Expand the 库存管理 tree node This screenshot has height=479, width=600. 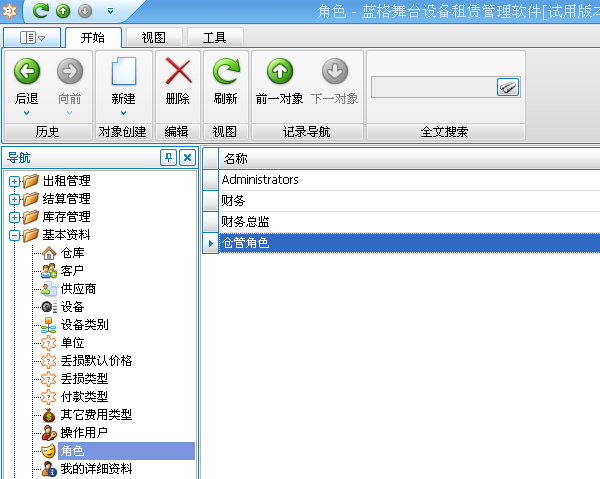tap(14, 217)
